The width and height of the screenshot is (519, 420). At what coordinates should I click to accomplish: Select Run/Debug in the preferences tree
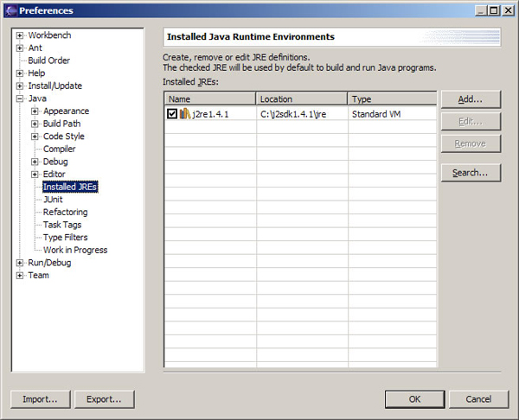pyautogui.click(x=49, y=263)
